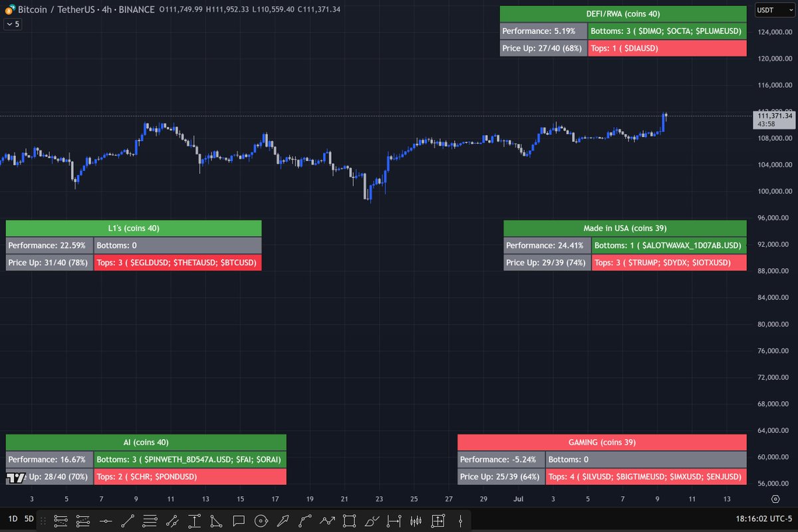The width and height of the screenshot is (798, 532).
Task: Select the horizontal line drawing tool
Action: tap(106, 521)
